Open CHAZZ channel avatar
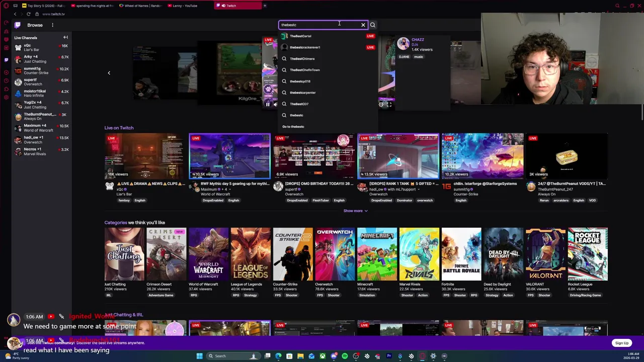Screen dimensions: 644x362 pos(403,44)
